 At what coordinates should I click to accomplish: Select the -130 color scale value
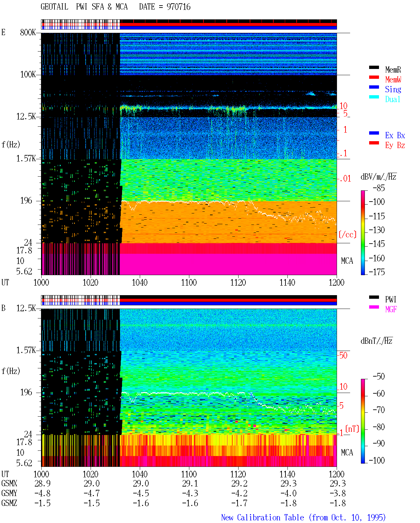(x=377, y=230)
